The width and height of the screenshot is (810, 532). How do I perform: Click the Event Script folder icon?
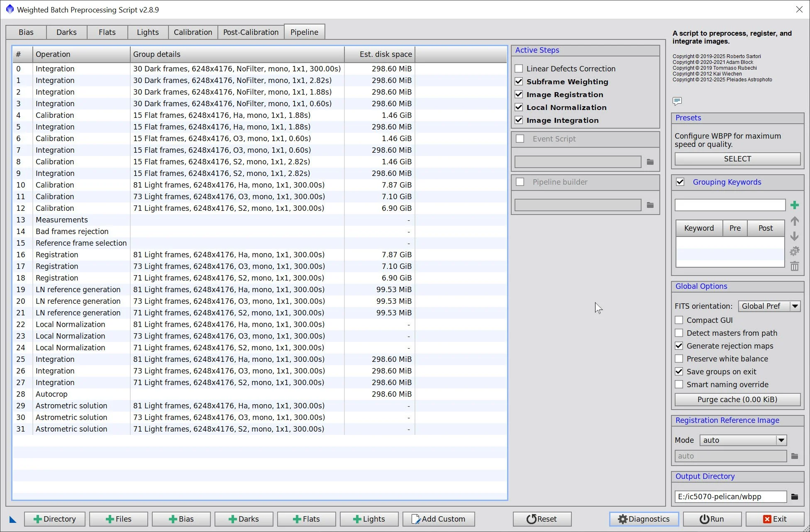(x=650, y=162)
